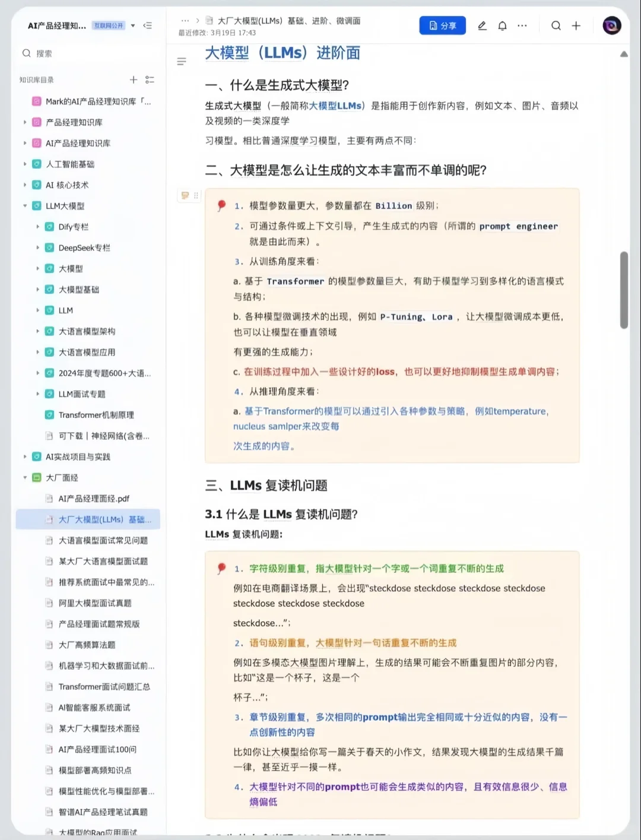Open the breadcrumb overflow menu beside the title
This screenshot has height=840, width=641.
185,20
